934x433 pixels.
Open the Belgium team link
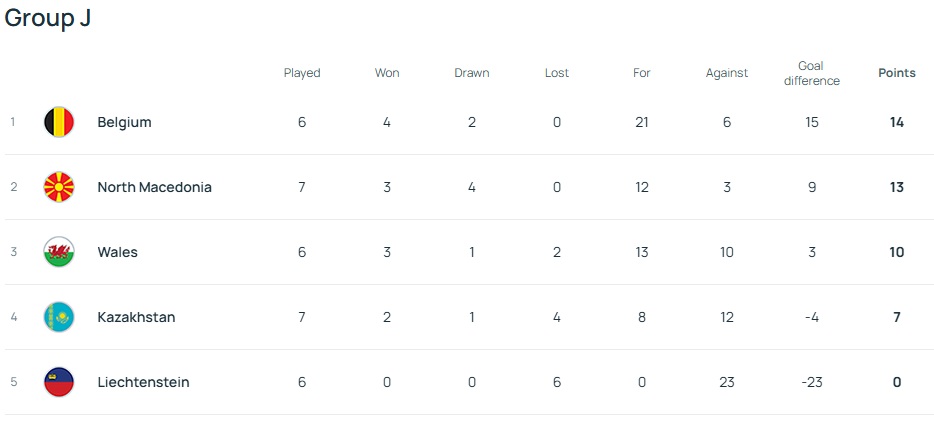(124, 122)
